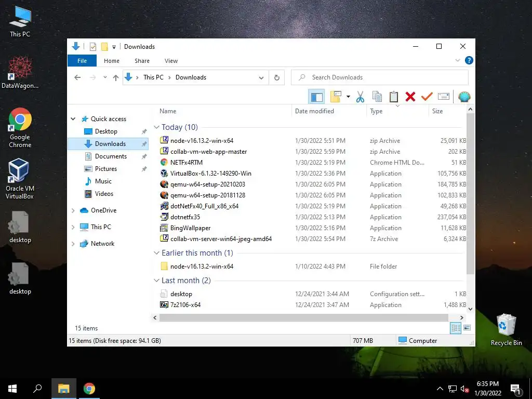532x399 pixels.
Task: Click the Help question mark icon
Action: click(469, 60)
